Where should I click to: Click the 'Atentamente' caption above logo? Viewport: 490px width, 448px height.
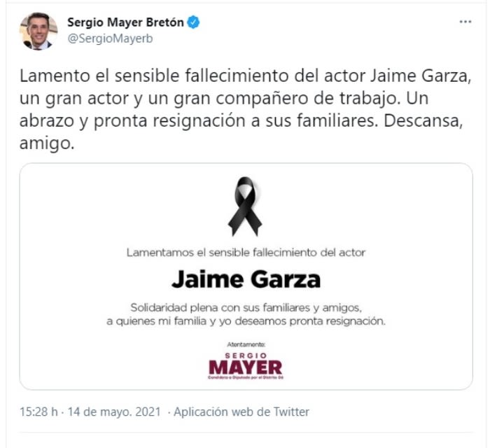(x=246, y=344)
